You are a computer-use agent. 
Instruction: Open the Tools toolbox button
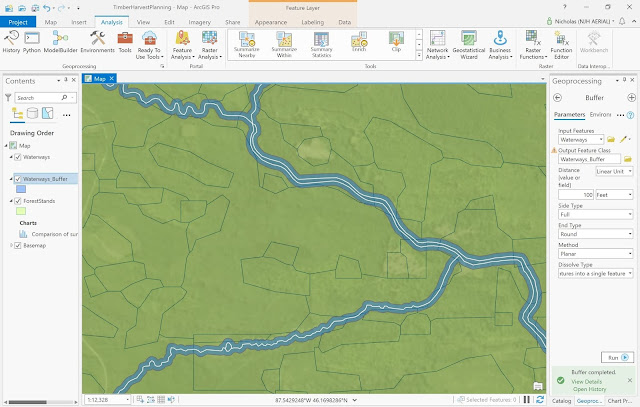click(125, 42)
